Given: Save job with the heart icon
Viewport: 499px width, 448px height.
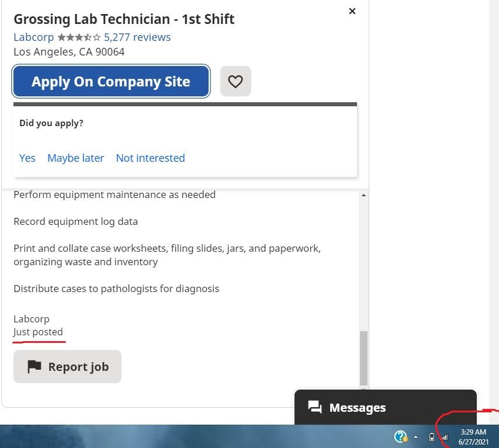Looking at the screenshot, I should pyautogui.click(x=235, y=81).
